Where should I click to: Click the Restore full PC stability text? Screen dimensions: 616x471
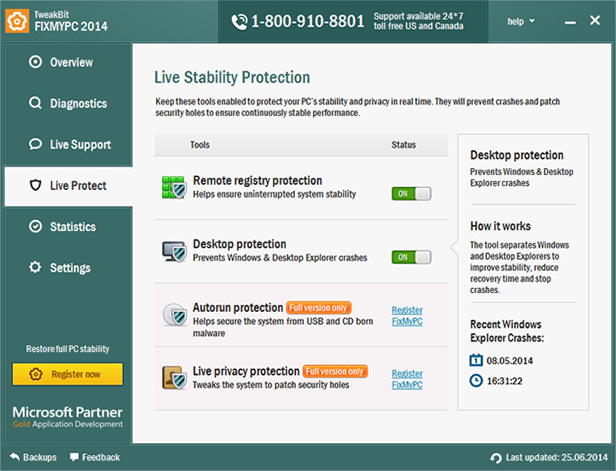(68, 349)
